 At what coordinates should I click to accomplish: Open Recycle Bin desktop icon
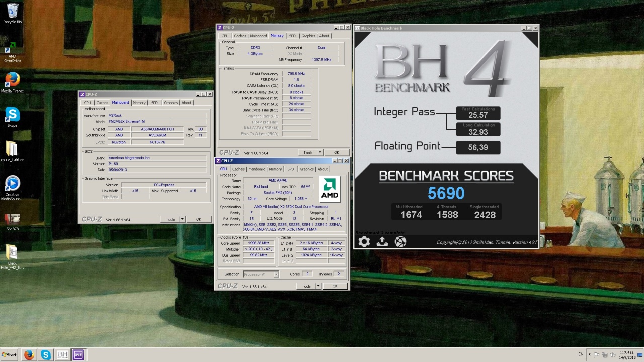13,14
